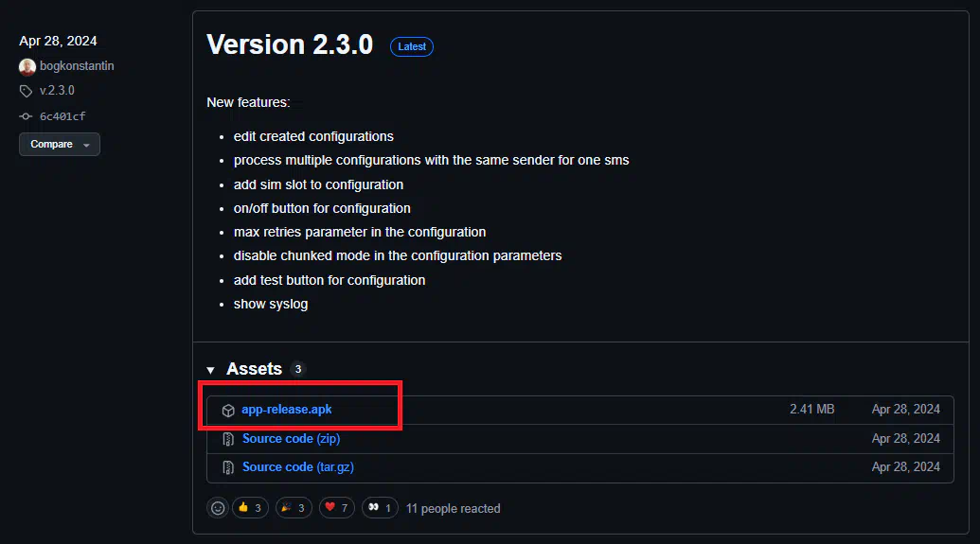Screen dimensions: 980x544
Task: Click the Apr 28, 2024 date for app-release.apk
Action: [x=905, y=409]
